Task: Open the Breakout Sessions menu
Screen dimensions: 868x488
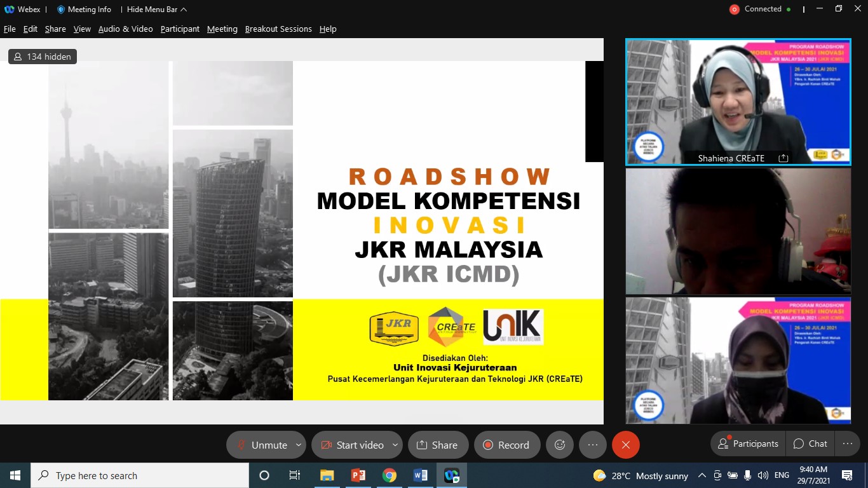Action: 278,29
